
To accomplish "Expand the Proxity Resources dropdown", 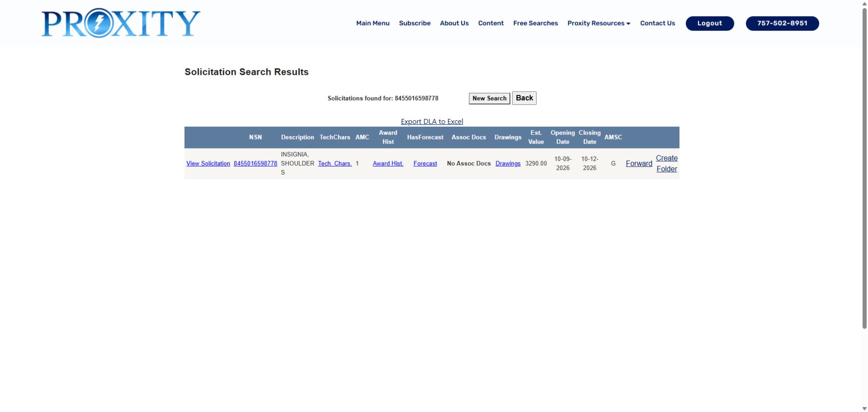I will click(599, 23).
